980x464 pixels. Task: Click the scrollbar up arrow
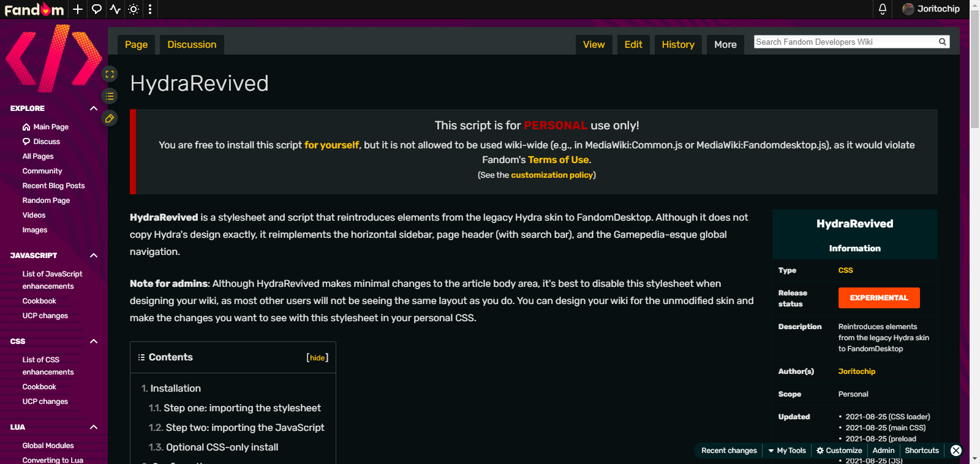coord(974,5)
